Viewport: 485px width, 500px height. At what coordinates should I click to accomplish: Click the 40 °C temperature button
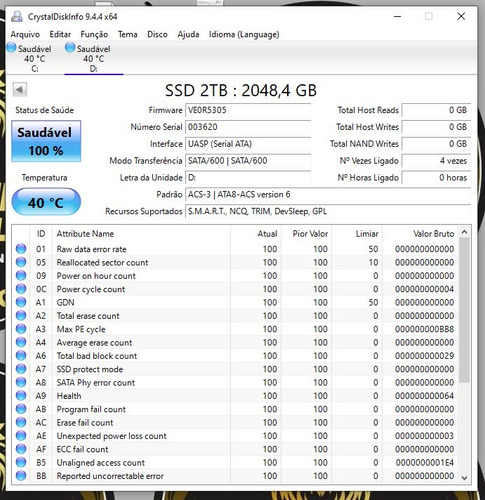[46, 202]
